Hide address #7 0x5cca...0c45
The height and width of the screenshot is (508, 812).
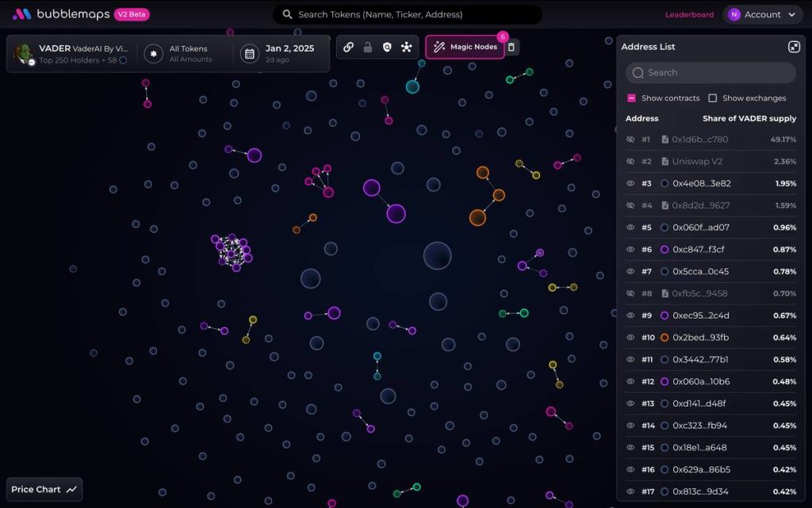pyautogui.click(x=630, y=272)
